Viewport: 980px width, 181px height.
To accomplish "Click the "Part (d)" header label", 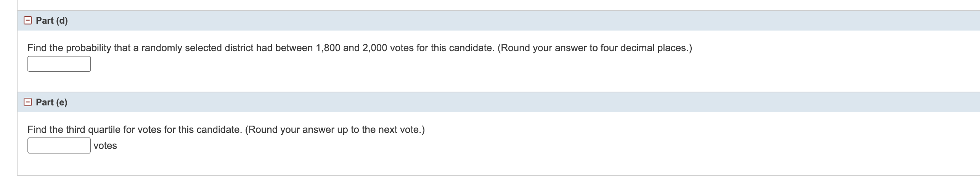I will 52,21.
